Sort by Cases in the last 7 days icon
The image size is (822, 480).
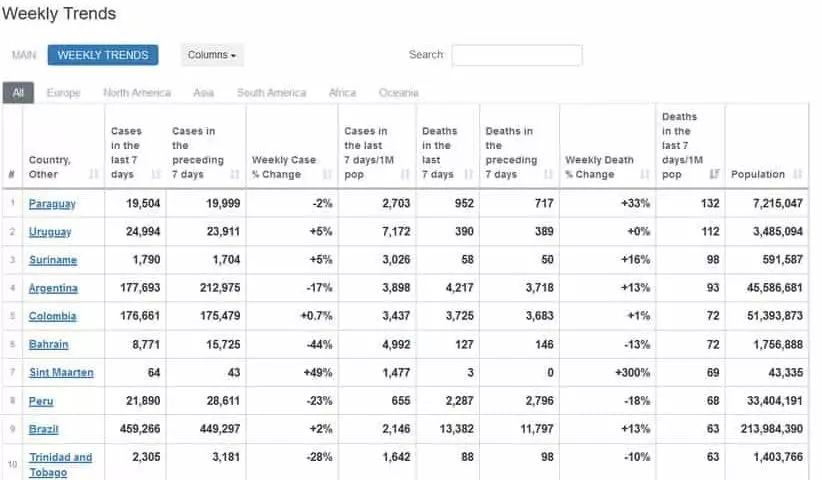[x=156, y=174]
